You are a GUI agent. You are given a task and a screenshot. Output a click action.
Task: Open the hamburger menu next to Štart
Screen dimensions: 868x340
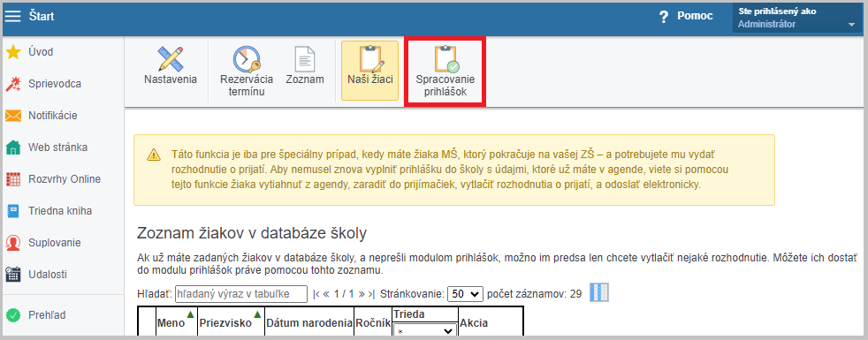(12, 17)
